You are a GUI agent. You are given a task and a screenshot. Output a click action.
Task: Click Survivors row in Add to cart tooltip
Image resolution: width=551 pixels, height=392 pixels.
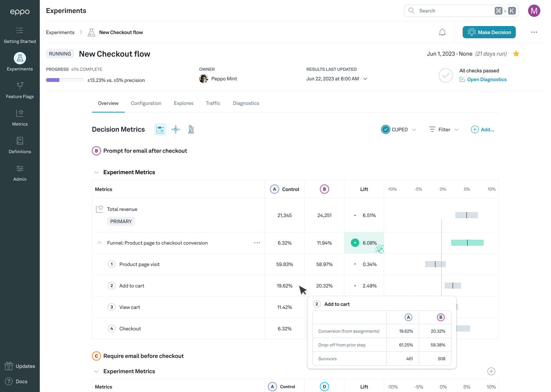(x=382, y=359)
